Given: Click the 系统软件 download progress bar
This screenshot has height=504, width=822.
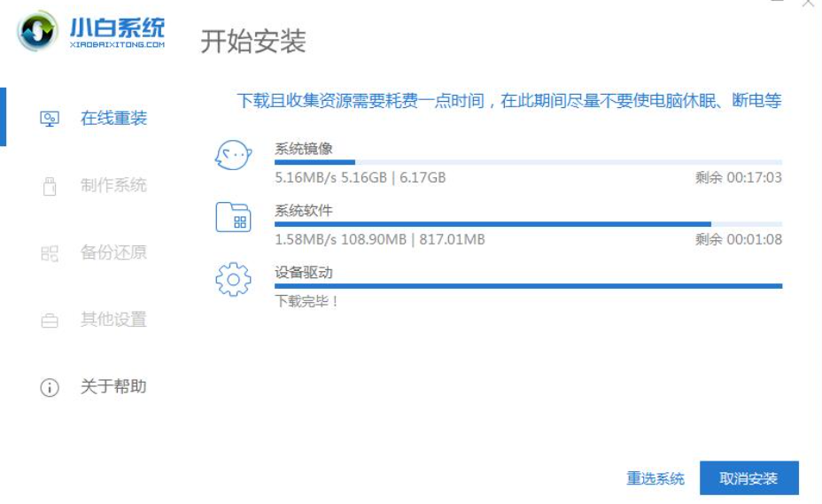Looking at the screenshot, I should coord(529,224).
